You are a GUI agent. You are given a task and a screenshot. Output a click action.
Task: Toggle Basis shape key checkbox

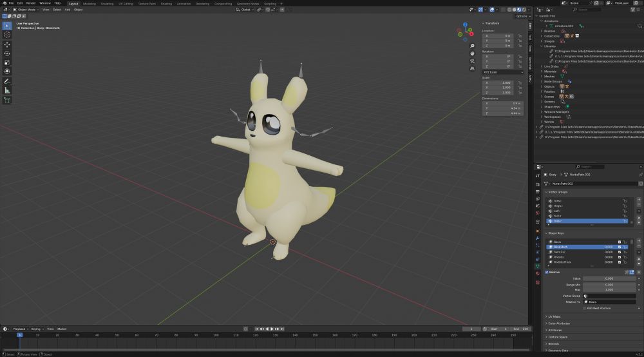pos(620,242)
